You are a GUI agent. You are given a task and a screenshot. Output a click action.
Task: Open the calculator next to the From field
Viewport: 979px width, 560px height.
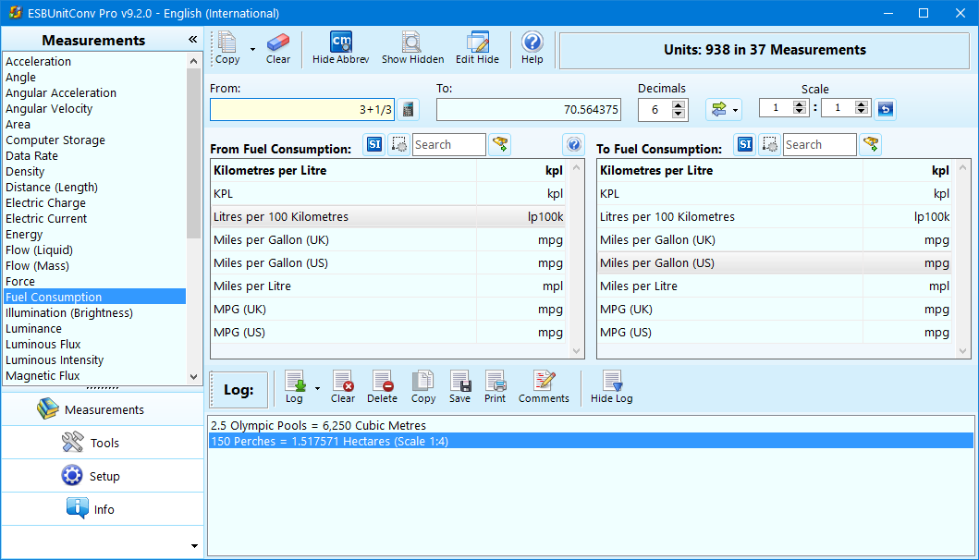(x=408, y=109)
